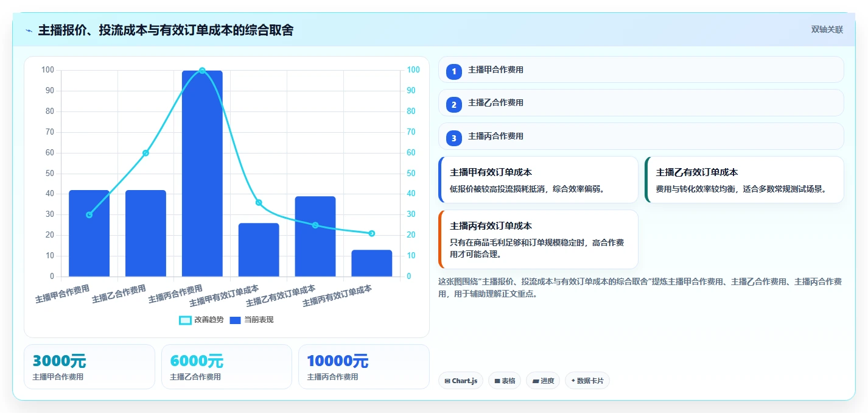
Task: Click the 进度 tag
Action: click(x=543, y=381)
